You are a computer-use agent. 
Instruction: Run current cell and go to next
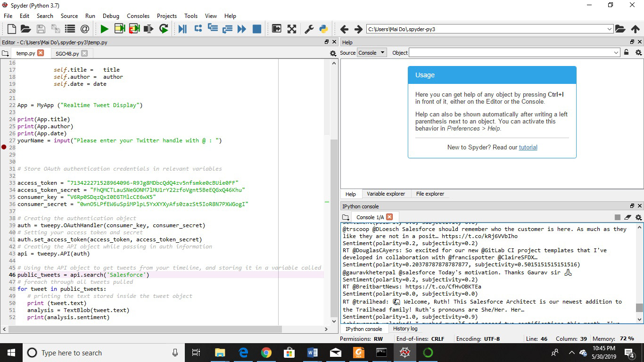pos(134,29)
